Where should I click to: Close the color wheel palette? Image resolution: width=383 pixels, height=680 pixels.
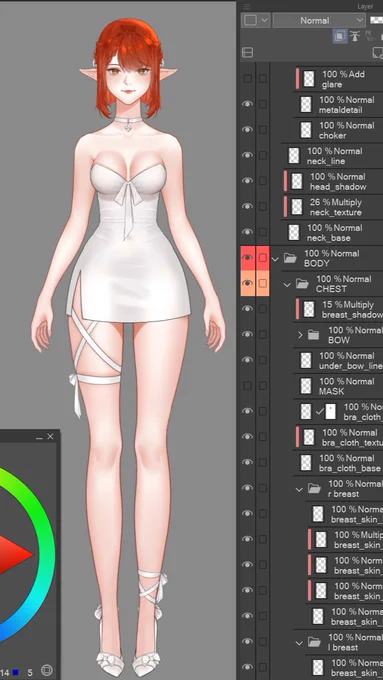pos(51,437)
